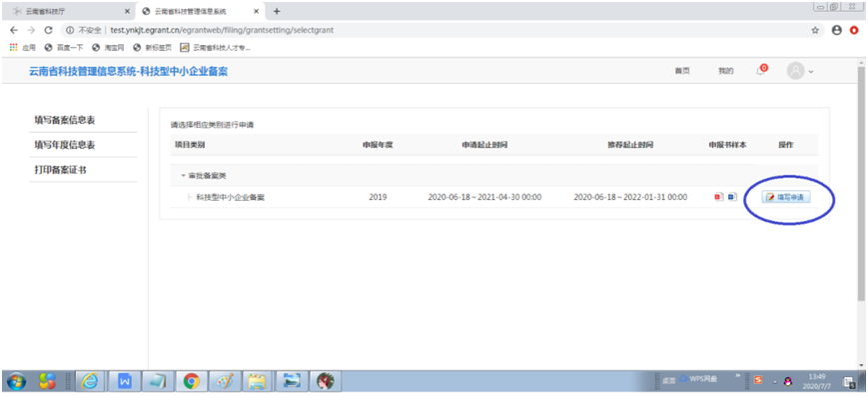This screenshot has height=396, width=868.
Task: Open Internet Explorer from the taskbar
Action: point(91,381)
